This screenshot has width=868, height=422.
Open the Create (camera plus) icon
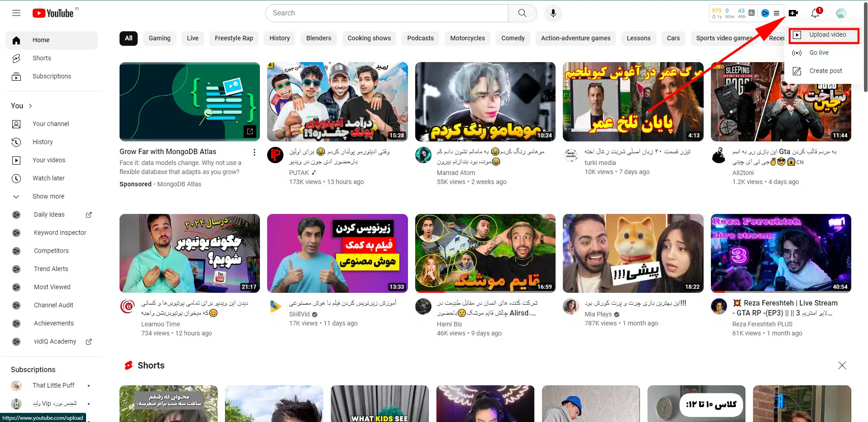pyautogui.click(x=793, y=13)
